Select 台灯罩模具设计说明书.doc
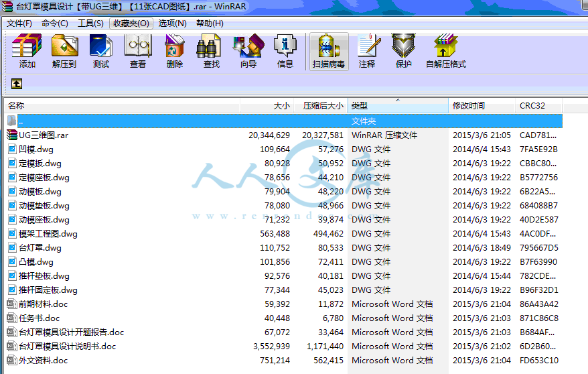This screenshot has width=588, height=374. click(x=68, y=347)
